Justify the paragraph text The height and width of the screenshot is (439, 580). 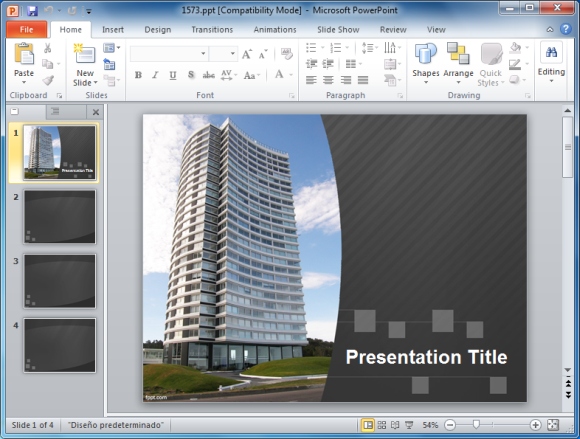coord(363,80)
